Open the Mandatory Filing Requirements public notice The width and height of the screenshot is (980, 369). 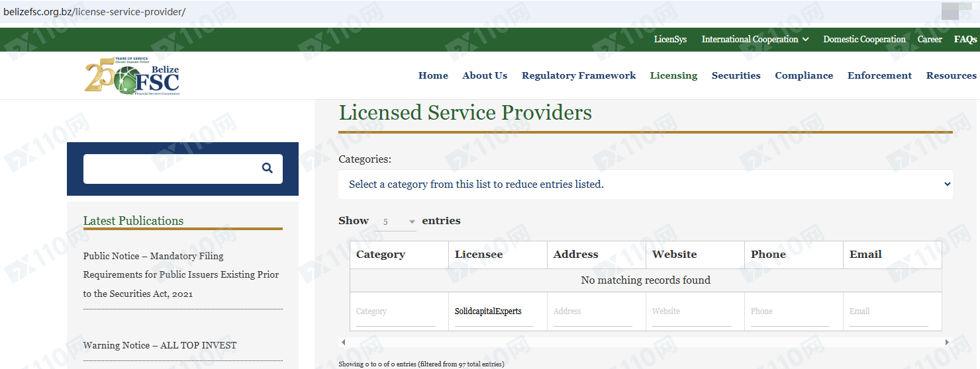[x=181, y=274]
